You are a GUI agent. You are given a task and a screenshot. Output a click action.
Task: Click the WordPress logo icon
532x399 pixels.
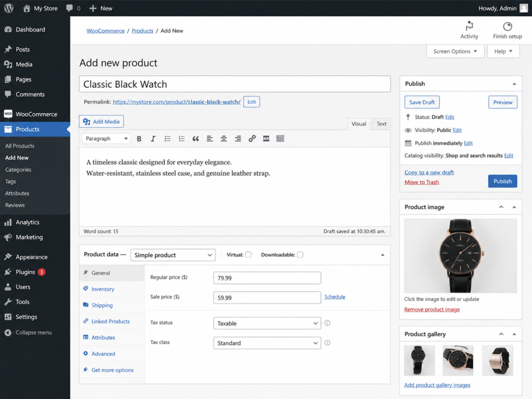coord(9,8)
